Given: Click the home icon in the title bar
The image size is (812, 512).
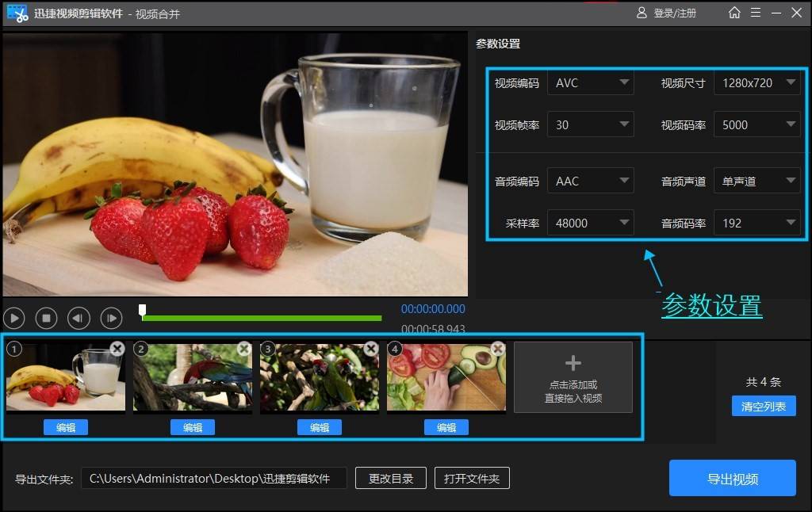Looking at the screenshot, I should point(733,13).
